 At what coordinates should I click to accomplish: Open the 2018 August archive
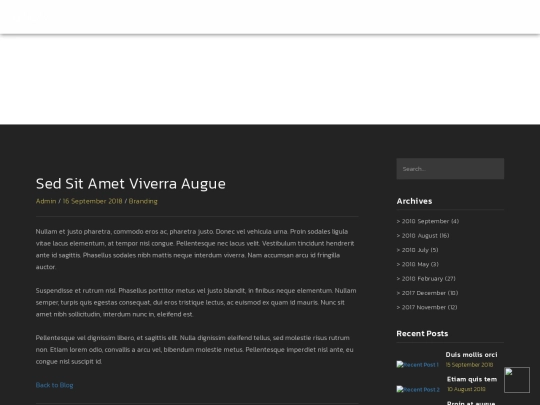coord(423,236)
